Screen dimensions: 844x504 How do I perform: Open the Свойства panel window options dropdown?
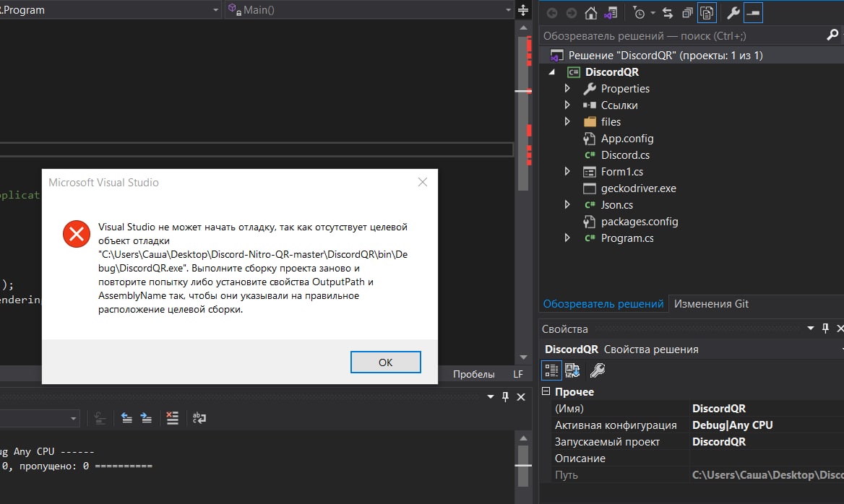(x=811, y=328)
